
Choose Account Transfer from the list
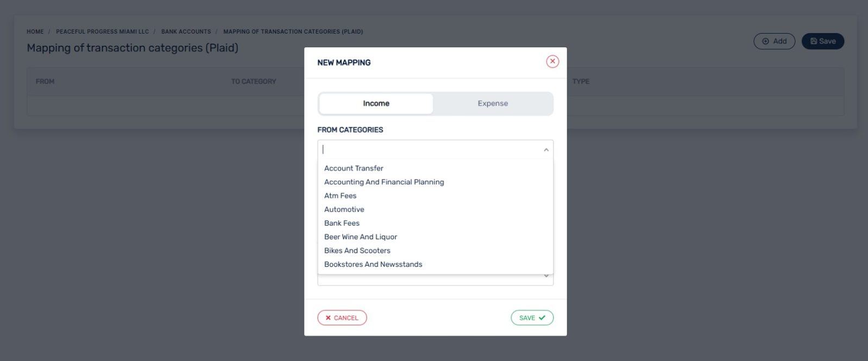(x=354, y=169)
